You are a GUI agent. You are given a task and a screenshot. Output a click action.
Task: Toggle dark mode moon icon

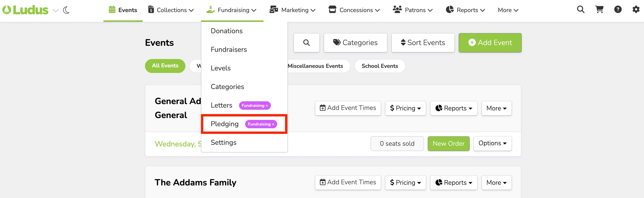tap(66, 10)
